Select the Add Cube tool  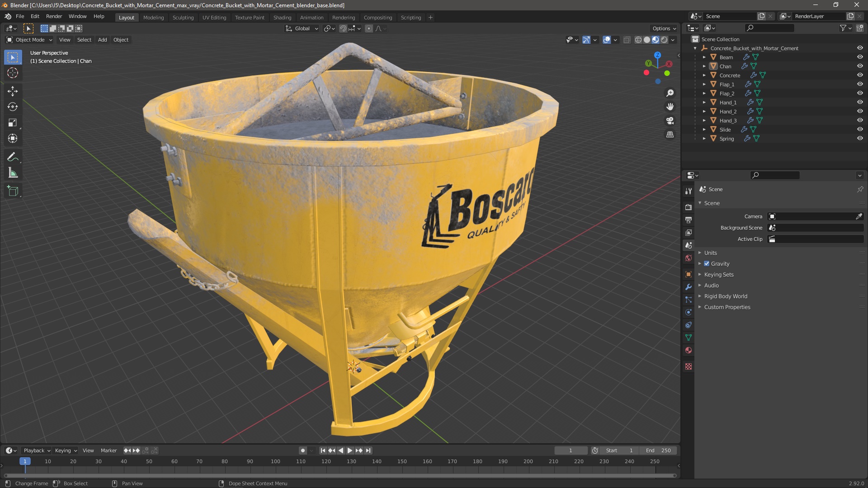tap(13, 191)
